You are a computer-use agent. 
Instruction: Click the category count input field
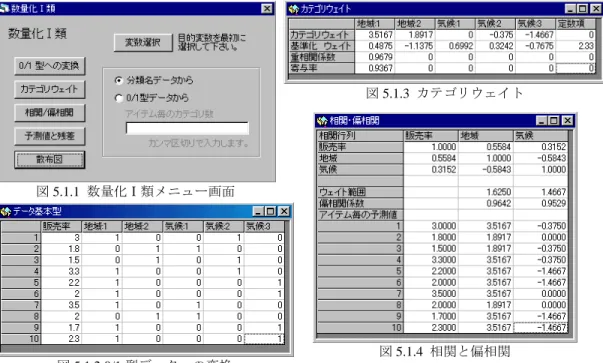click(x=187, y=128)
